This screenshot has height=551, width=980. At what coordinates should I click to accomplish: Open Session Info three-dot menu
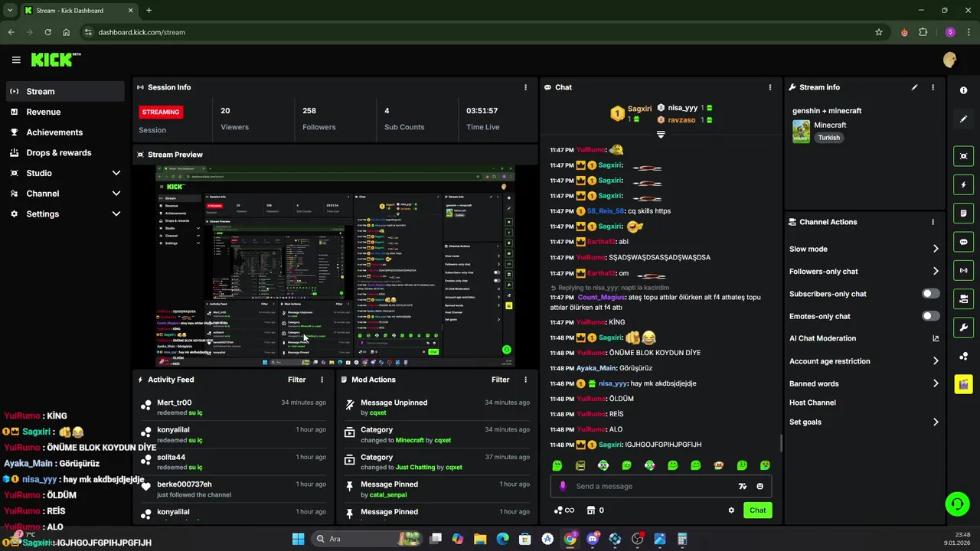pos(525,87)
